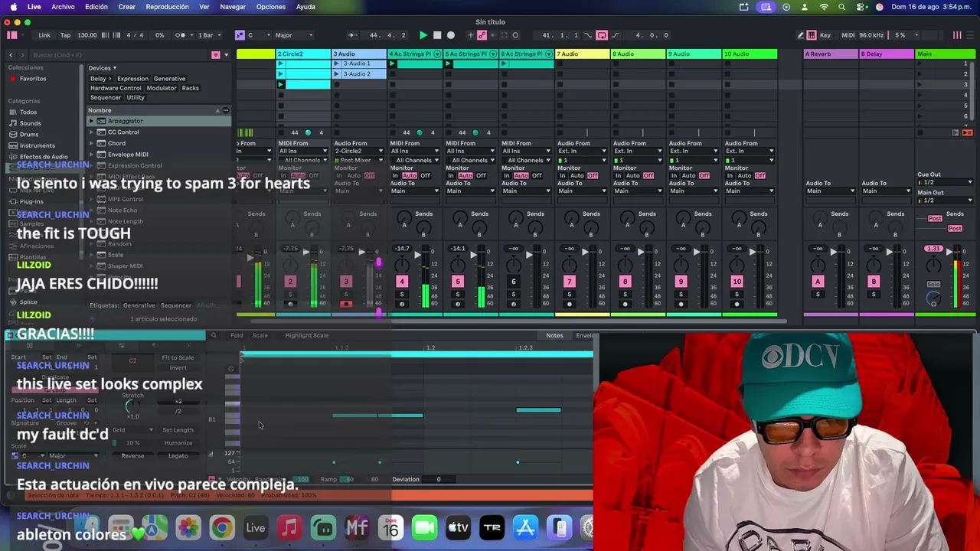Viewport: 980px width, 551px height.
Task: Open the Reproducción menu
Action: 167,7
